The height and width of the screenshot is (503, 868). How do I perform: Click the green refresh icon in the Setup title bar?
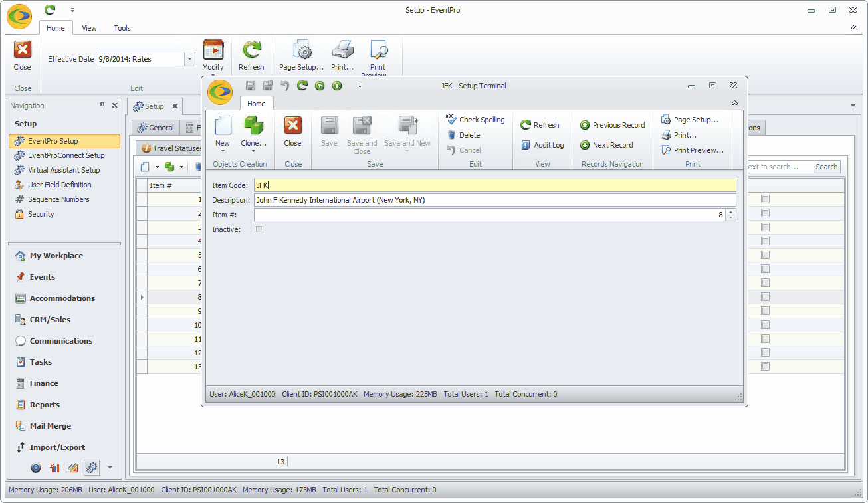50,10
